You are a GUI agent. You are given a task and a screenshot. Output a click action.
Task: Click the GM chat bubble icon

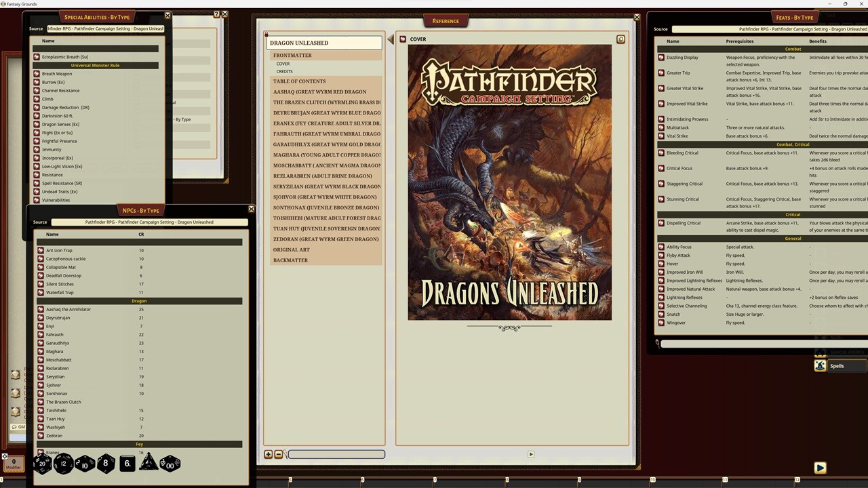(x=15, y=426)
